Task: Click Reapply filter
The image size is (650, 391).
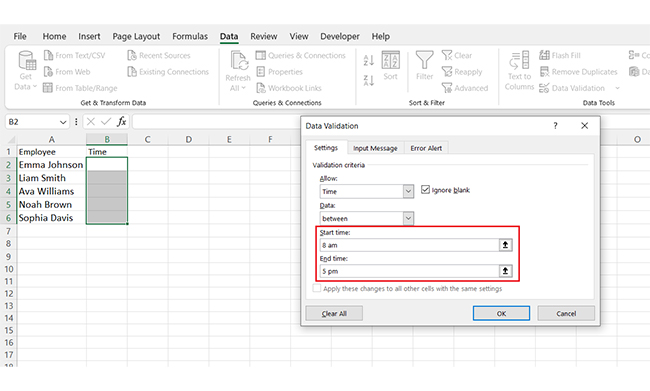Action: 462,72
